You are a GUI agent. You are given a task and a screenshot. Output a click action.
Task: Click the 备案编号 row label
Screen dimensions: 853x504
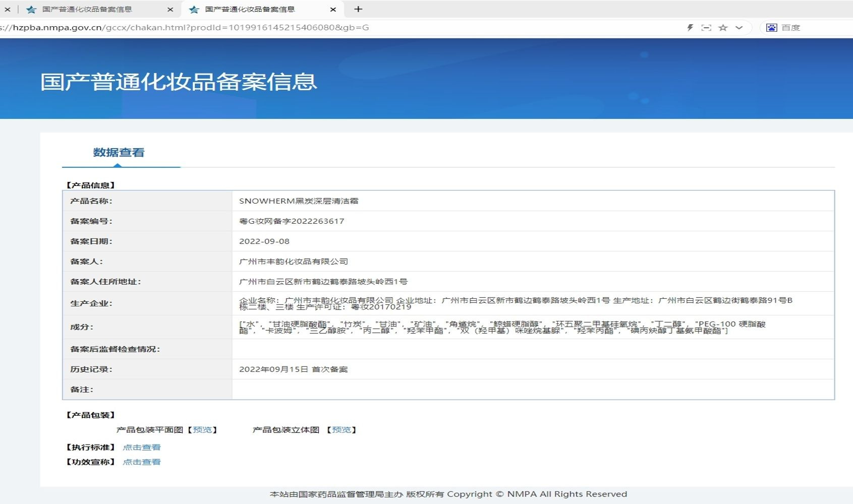(91, 221)
